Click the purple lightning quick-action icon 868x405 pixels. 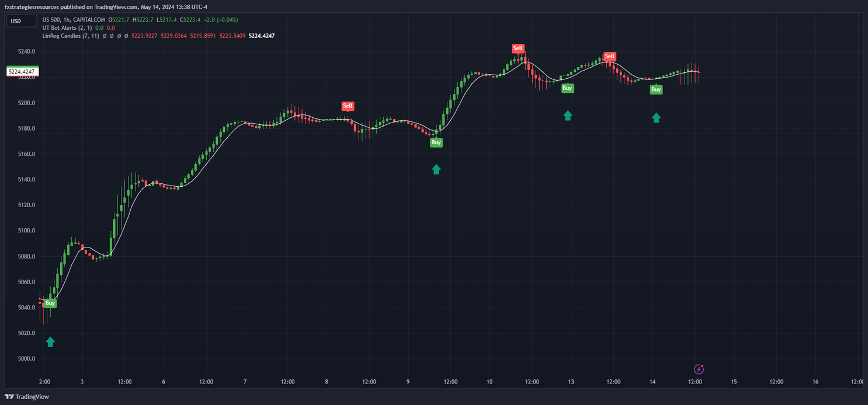tap(699, 369)
